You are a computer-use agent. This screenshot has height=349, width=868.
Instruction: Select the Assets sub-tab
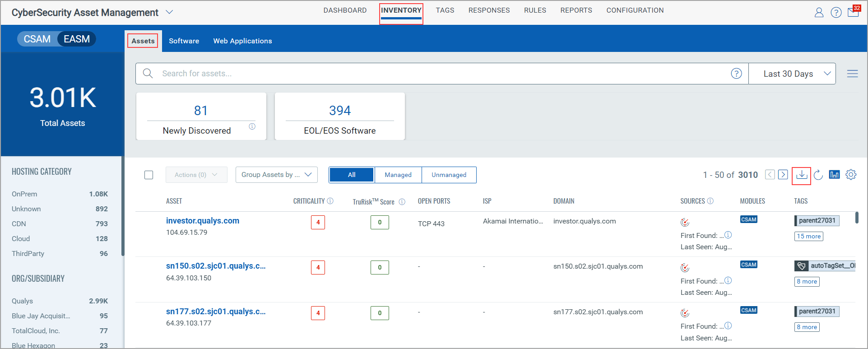[143, 41]
